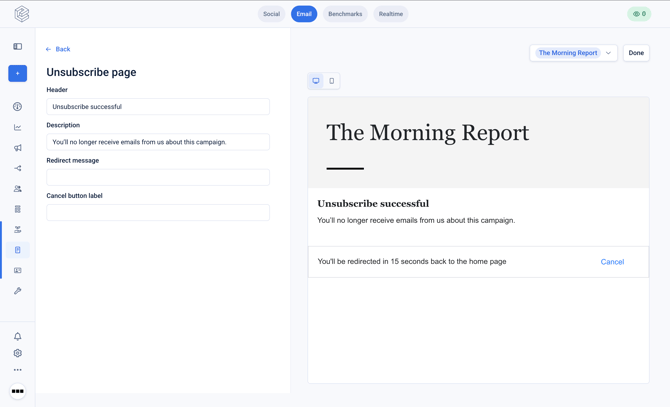Click the Cancel link in preview
Image resolution: width=670 pixels, height=407 pixels.
click(x=612, y=262)
